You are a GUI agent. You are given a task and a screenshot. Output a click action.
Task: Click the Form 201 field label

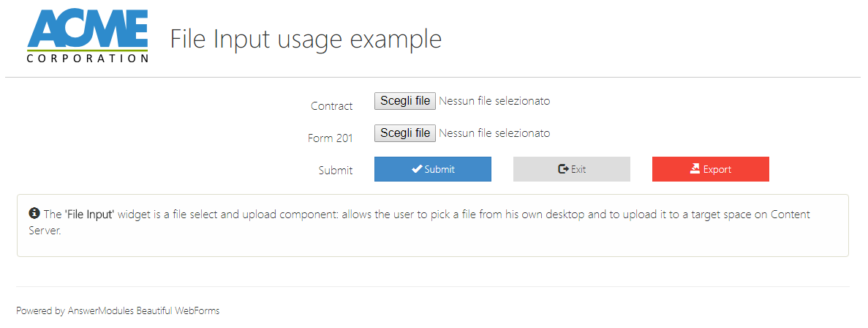click(330, 138)
